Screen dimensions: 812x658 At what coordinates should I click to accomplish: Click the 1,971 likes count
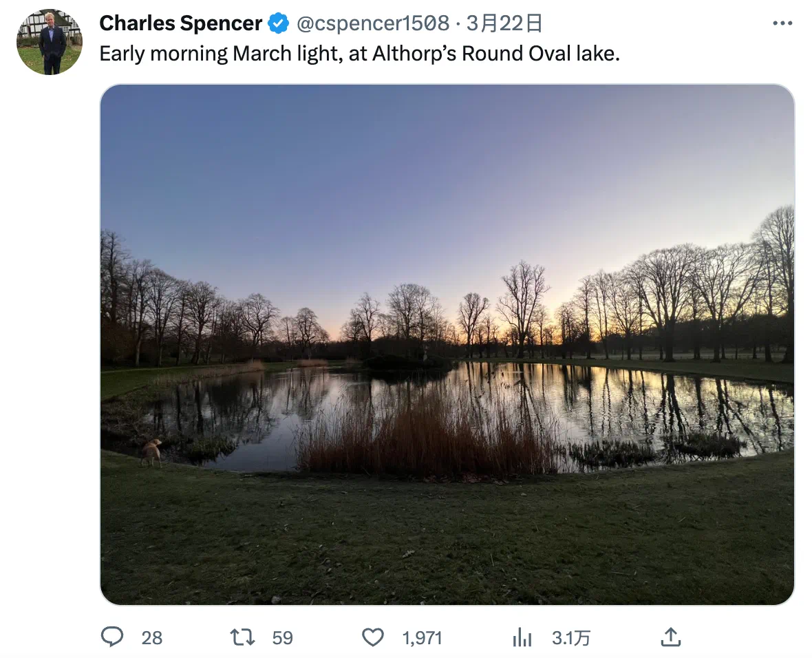[422, 638]
